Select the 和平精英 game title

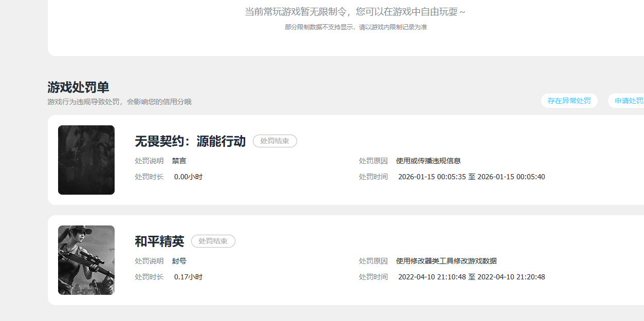pyautogui.click(x=159, y=241)
